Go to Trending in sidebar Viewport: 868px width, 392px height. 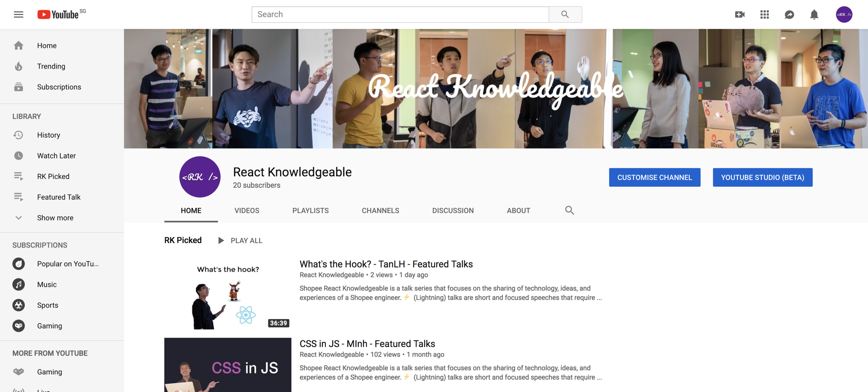pos(51,66)
